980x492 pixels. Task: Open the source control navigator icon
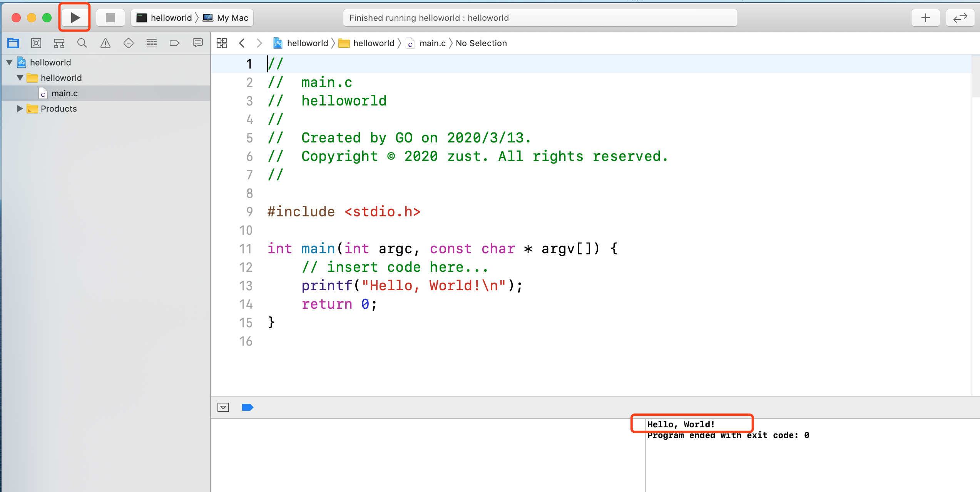click(x=36, y=43)
